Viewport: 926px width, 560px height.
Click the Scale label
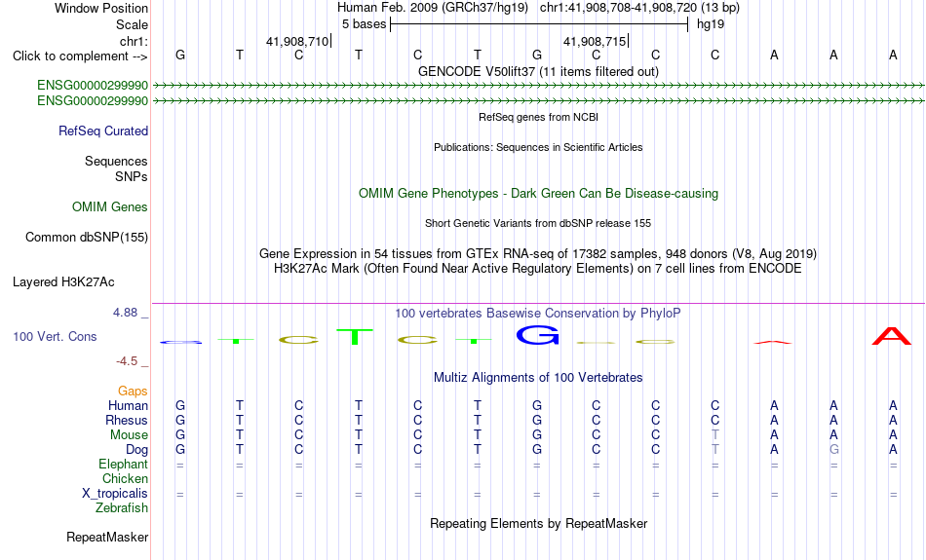click(x=132, y=24)
